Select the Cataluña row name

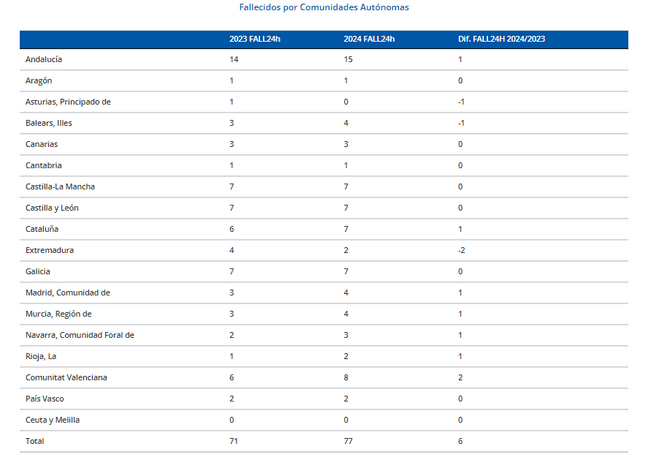coord(43,229)
